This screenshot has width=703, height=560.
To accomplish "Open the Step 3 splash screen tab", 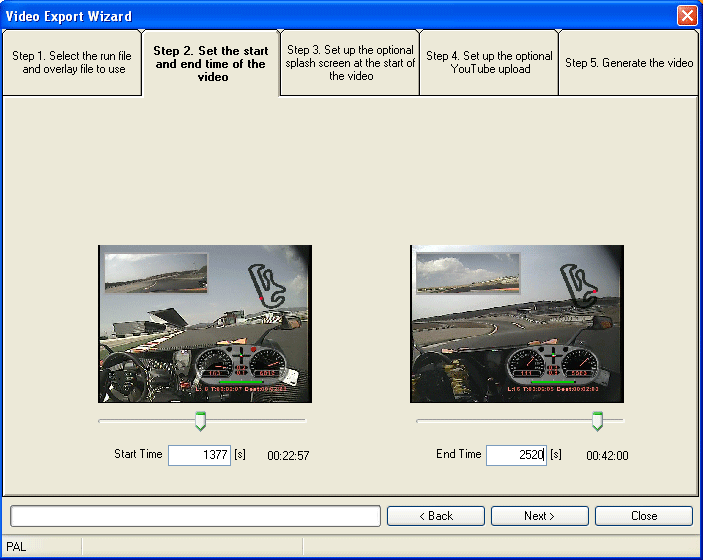I will (349, 63).
